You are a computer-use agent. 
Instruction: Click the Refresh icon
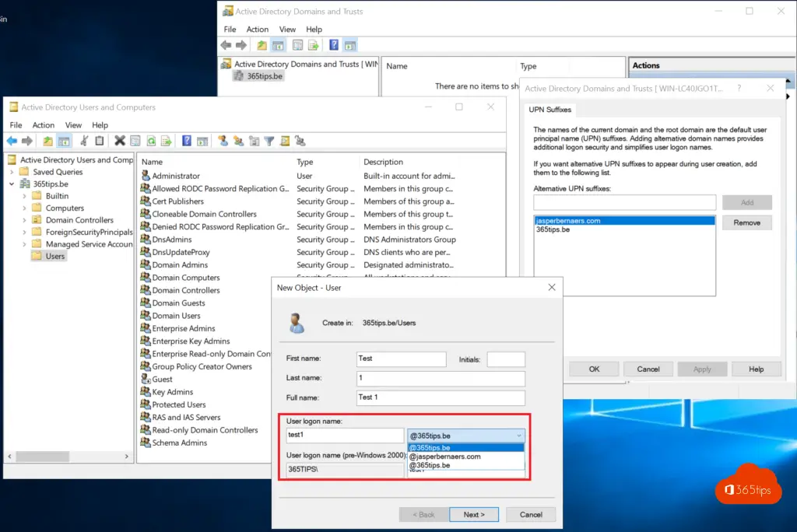pyautogui.click(x=151, y=141)
